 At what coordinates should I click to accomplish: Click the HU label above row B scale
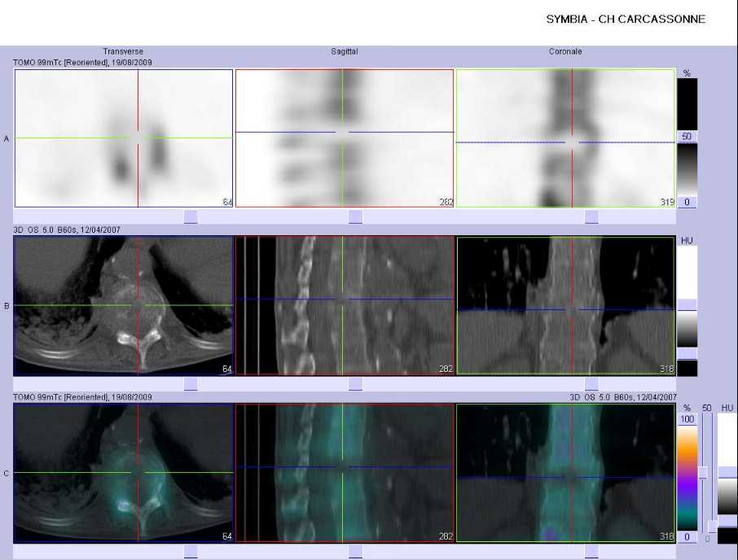pos(687,240)
